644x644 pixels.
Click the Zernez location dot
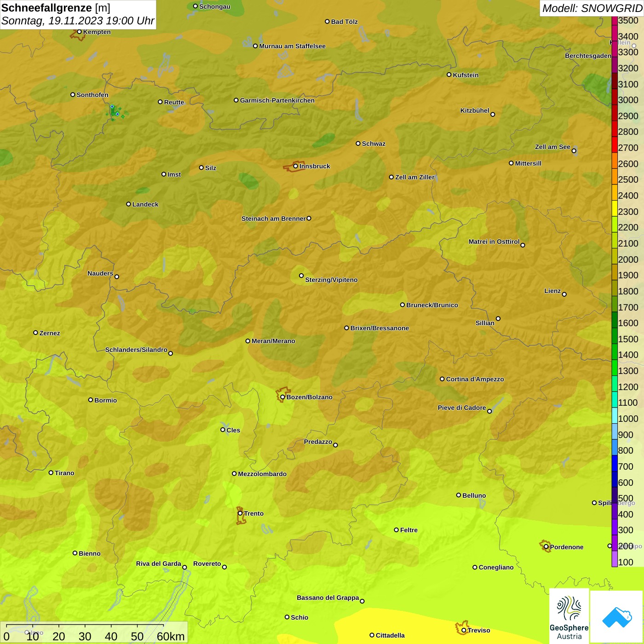coord(35,333)
